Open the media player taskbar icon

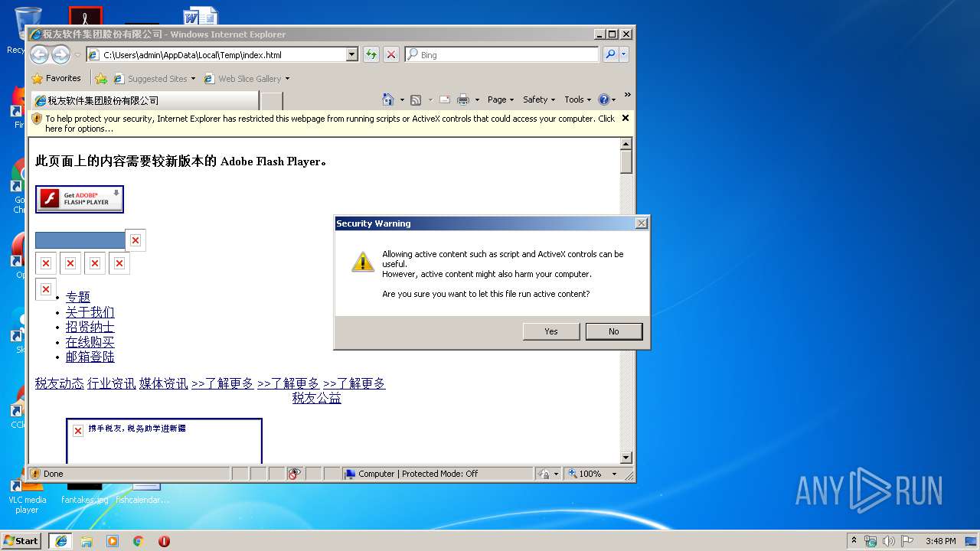pyautogui.click(x=113, y=541)
